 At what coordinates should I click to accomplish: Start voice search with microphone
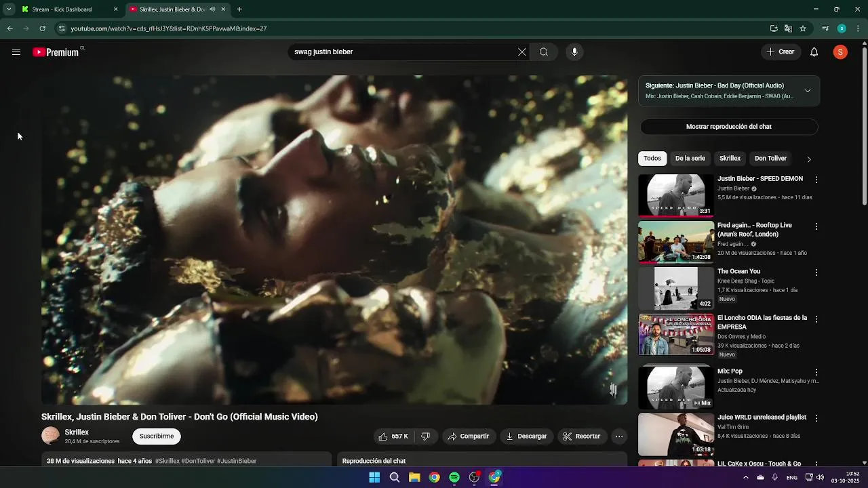574,52
